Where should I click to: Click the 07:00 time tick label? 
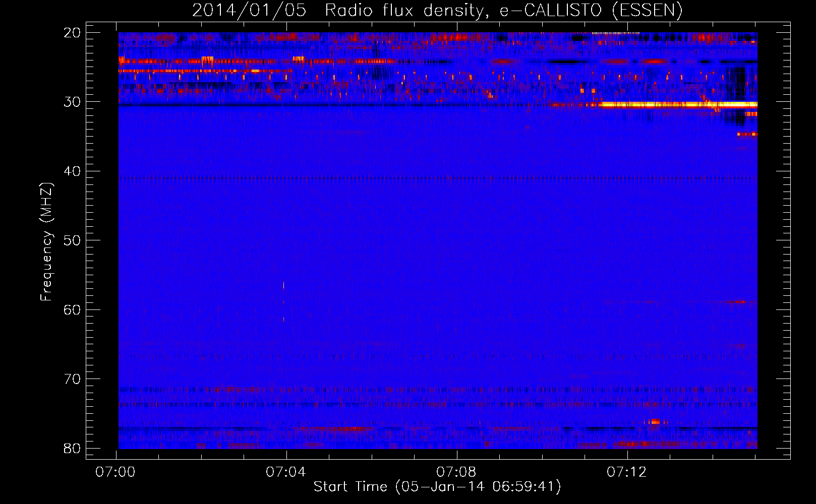(x=115, y=472)
